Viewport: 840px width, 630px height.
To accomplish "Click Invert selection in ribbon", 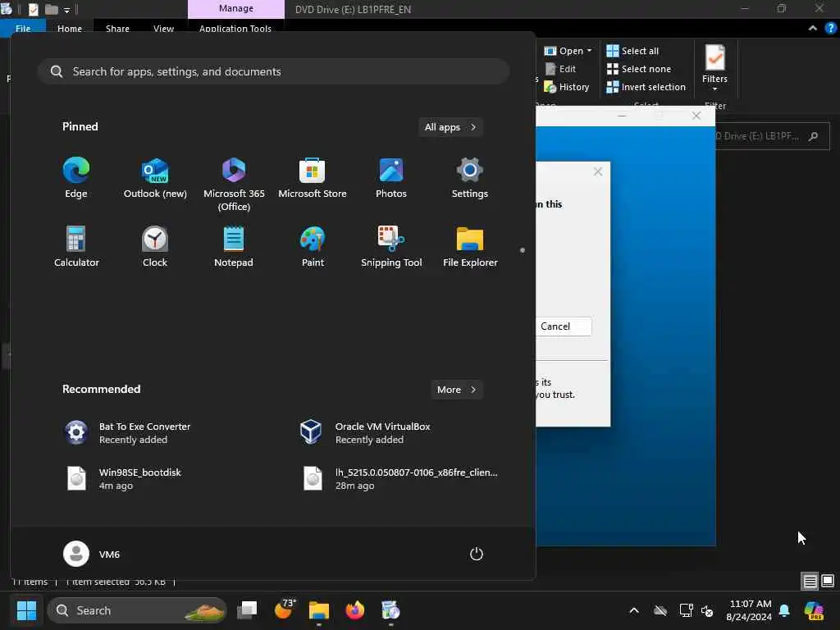I will [646, 87].
